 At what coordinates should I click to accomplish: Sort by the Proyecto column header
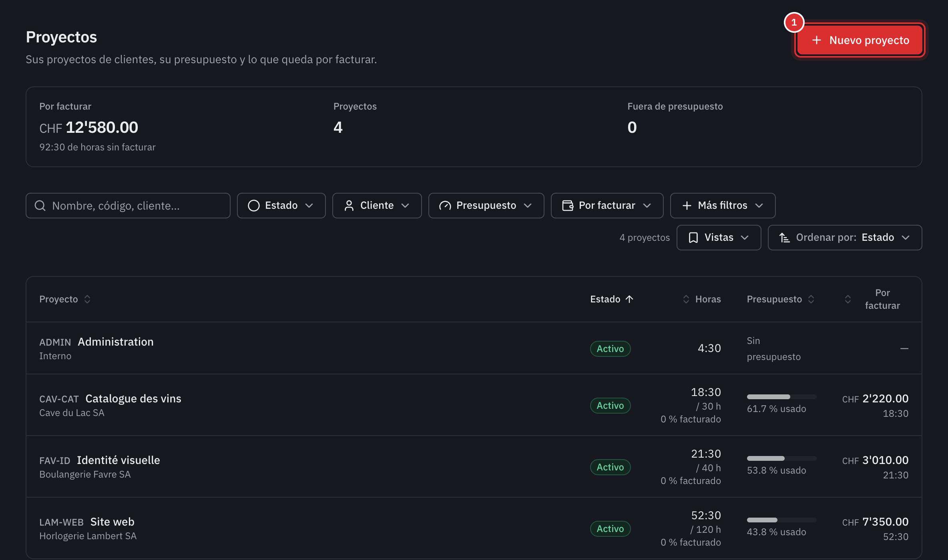[x=65, y=299]
